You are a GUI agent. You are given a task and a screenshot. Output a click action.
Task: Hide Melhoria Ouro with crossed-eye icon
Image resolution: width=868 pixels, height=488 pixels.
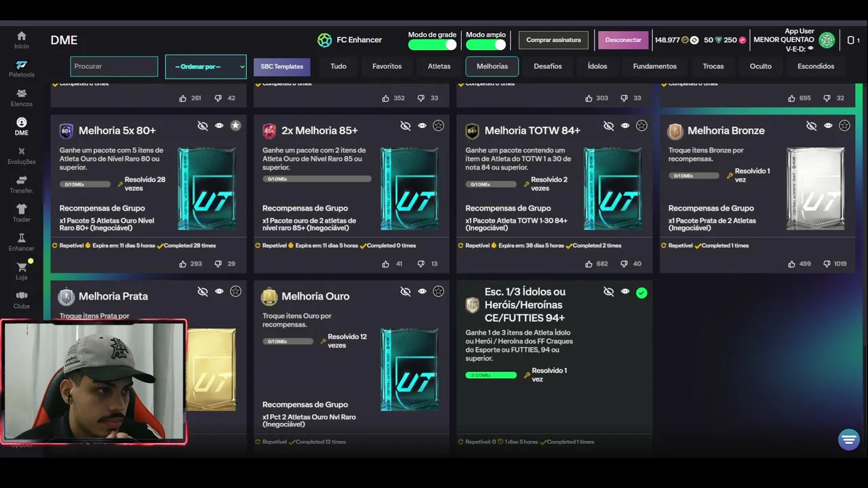(405, 291)
